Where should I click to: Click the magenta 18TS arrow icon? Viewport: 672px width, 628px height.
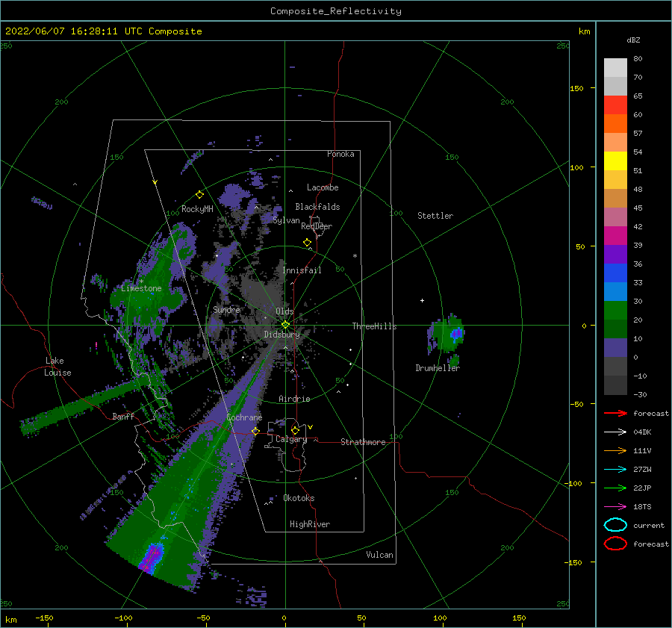(x=615, y=507)
